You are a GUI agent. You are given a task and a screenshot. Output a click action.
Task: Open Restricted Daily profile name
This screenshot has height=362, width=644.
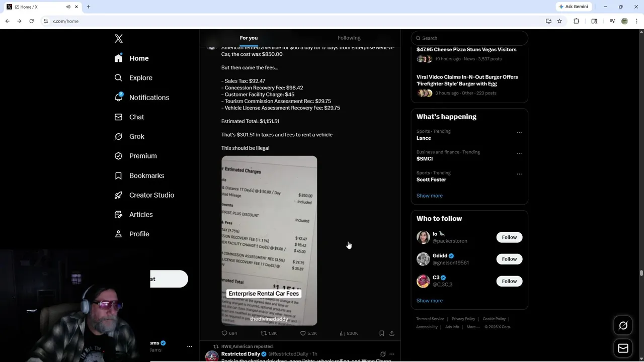240,354
